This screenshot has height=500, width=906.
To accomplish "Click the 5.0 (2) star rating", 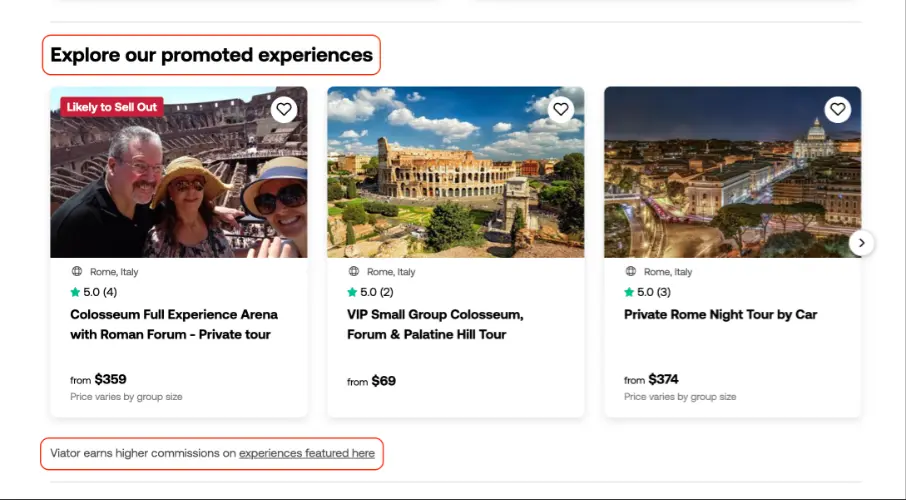I will 370,292.
